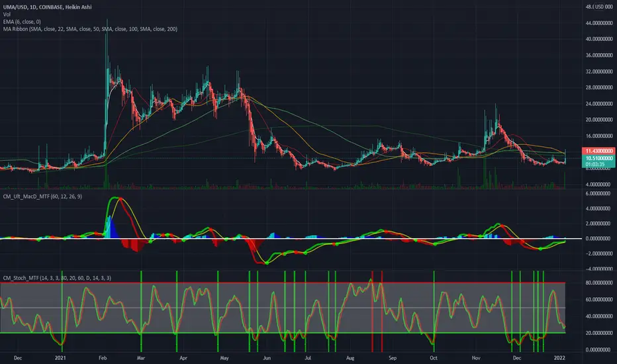Click the Apr label on the time axis
Image resolution: width=617 pixels, height=364 pixels.
tap(183, 358)
